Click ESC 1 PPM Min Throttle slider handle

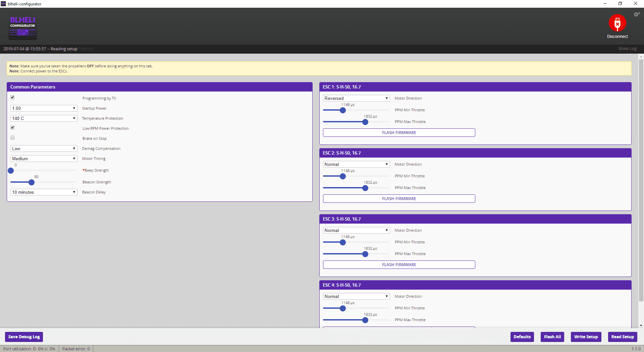click(x=343, y=110)
